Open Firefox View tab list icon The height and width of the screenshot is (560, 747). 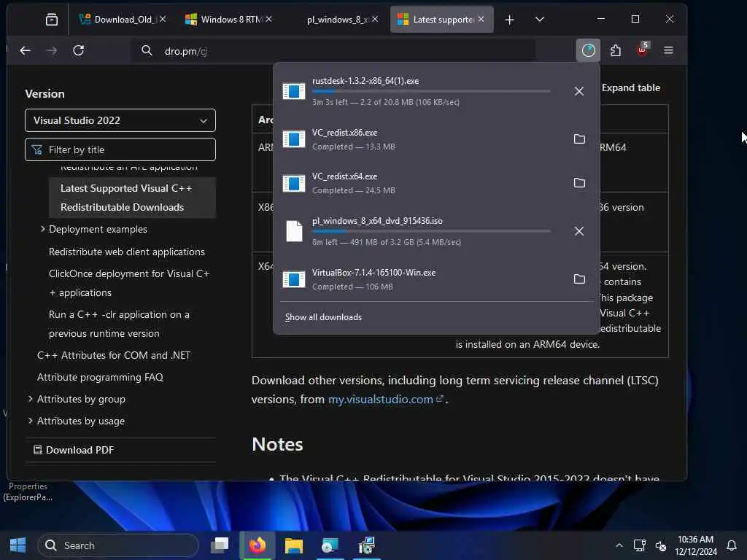pyautogui.click(x=52, y=20)
